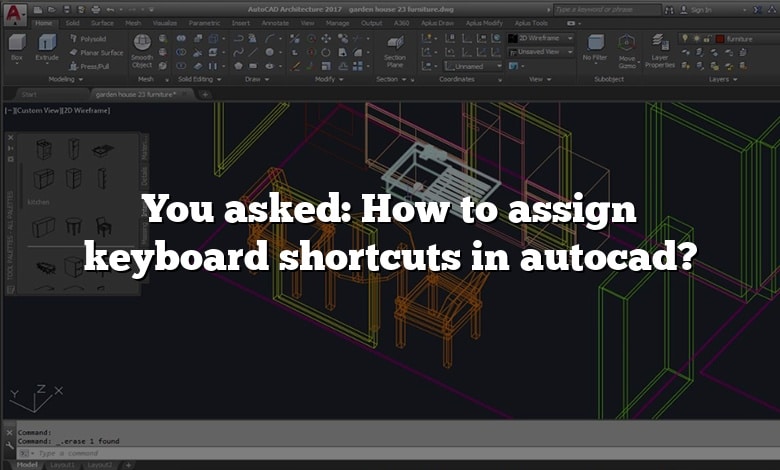Expand the Layers panel
Screen dimensions: 780x470
pos(723,79)
